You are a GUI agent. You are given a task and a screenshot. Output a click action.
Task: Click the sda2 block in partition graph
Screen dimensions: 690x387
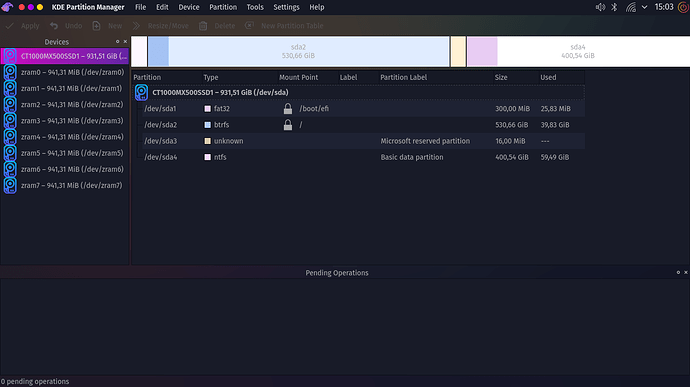[x=298, y=52]
